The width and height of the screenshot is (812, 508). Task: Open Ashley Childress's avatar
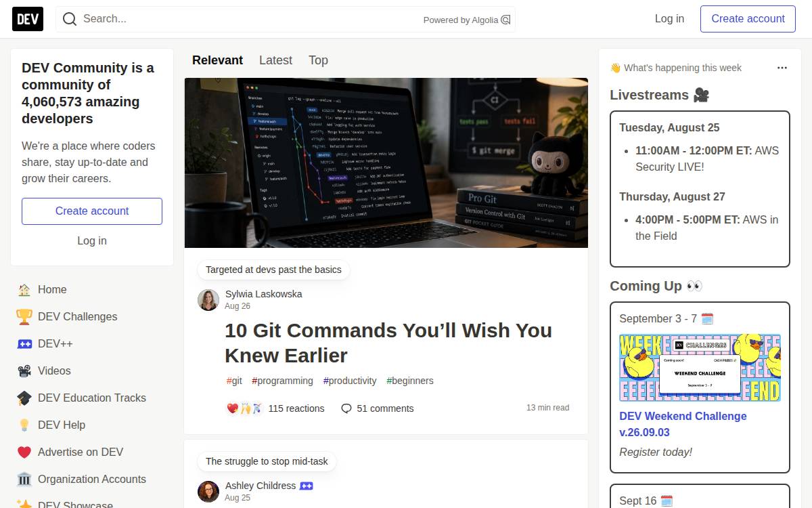click(x=208, y=492)
